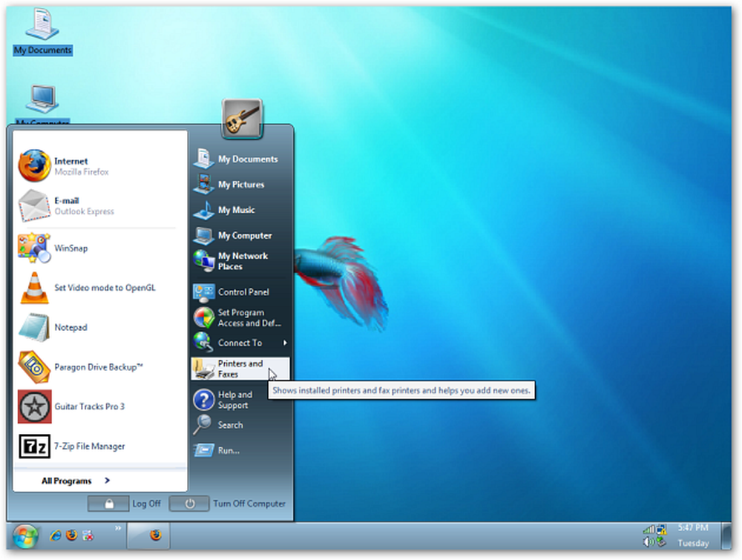The width and height of the screenshot is (742, 560).
Task: Click the guitar user account picture
Action: (x=242, y=119)
